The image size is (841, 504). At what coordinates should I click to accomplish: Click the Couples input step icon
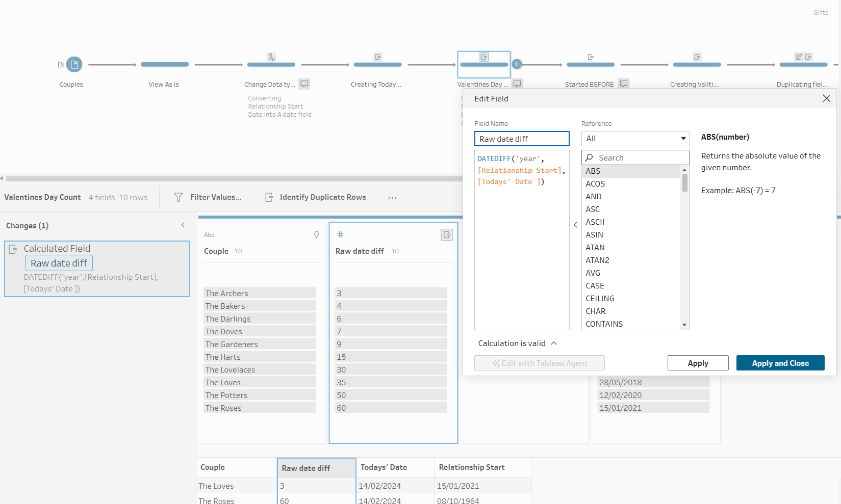[74, 65]
